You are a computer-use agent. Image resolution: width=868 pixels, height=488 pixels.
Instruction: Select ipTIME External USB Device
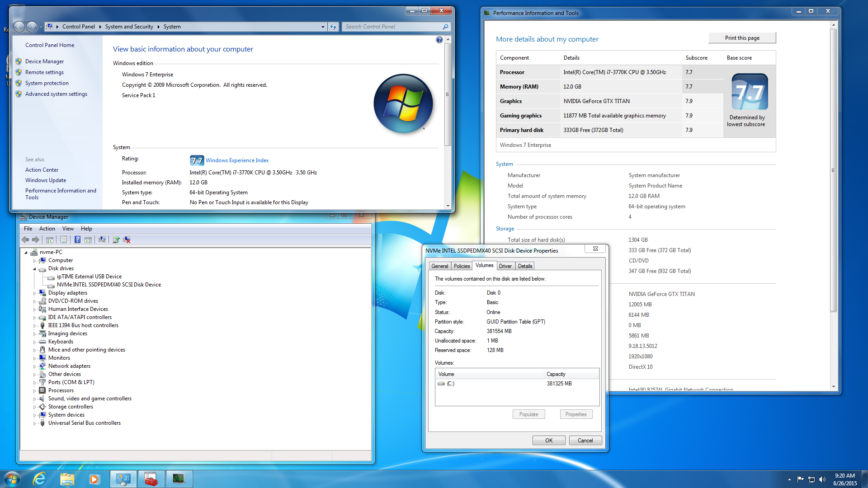coord(89,277)
